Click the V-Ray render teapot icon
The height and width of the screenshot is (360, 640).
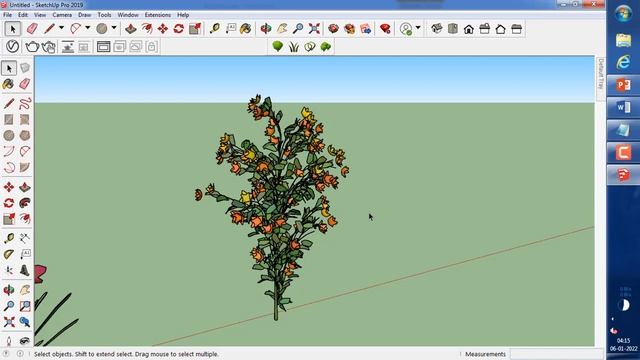(x=32, y=47)
